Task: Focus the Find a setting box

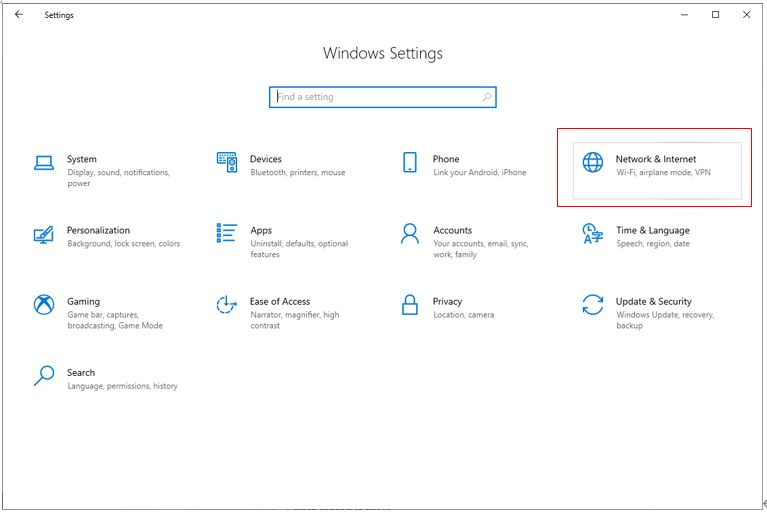Action: click(383, 97)
